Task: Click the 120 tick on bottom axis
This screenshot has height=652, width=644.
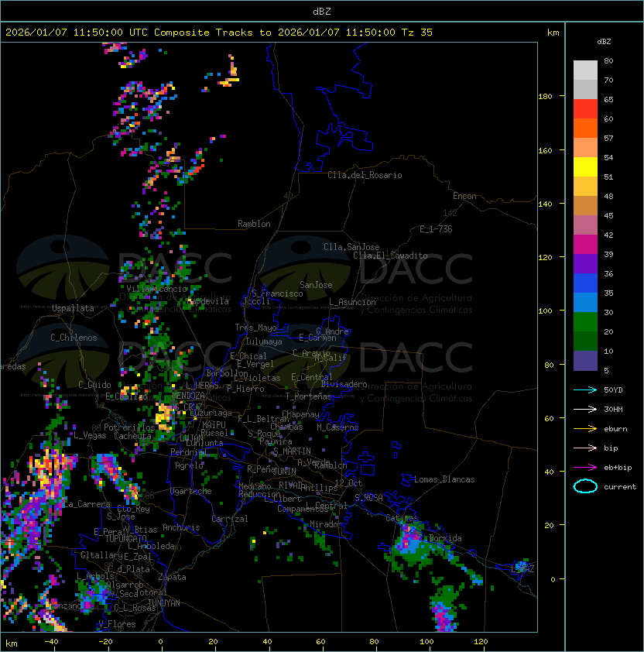Action: (x=481, y=642)
